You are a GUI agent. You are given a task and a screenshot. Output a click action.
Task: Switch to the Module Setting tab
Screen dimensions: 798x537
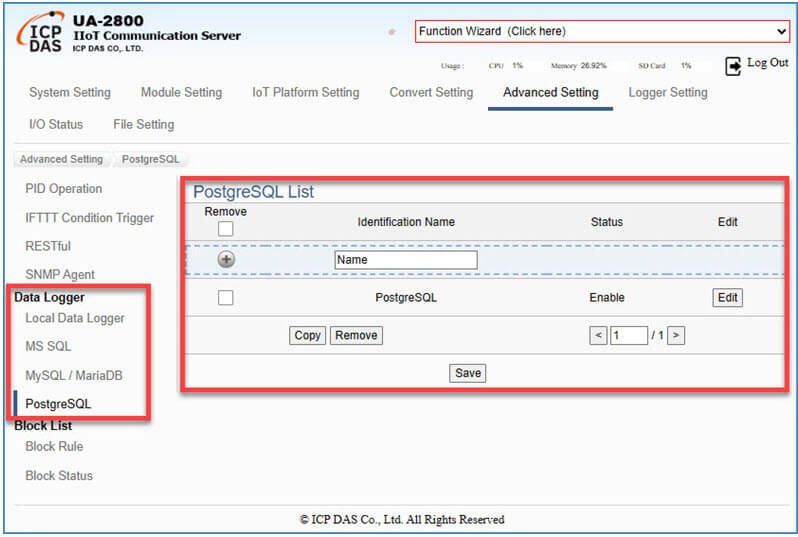point(181,93)
